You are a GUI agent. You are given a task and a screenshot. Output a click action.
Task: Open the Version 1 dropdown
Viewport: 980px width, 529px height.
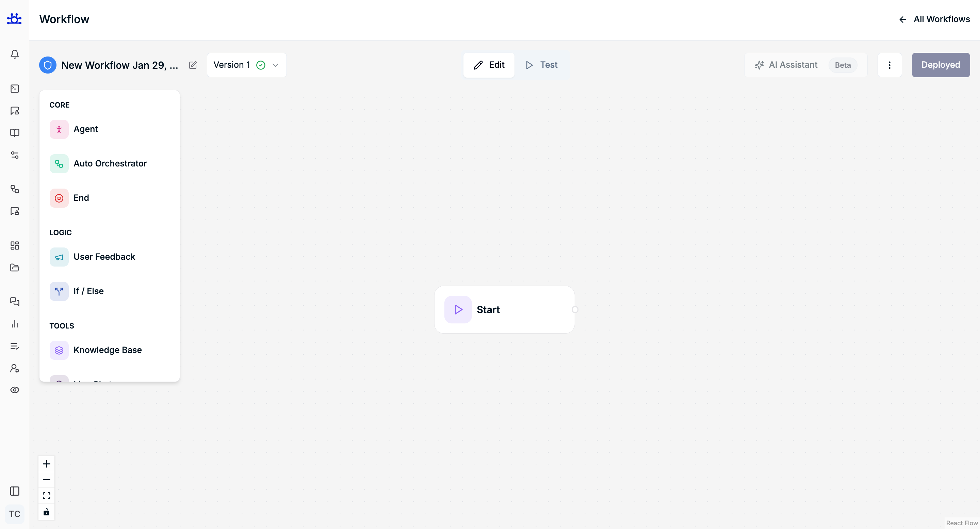[x=246, y=65]
